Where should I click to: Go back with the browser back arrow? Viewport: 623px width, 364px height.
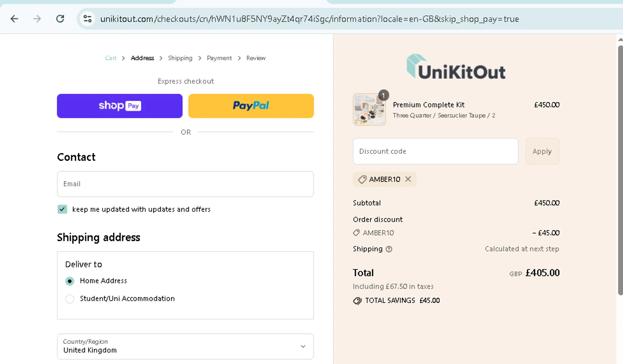tap(15, 19)
